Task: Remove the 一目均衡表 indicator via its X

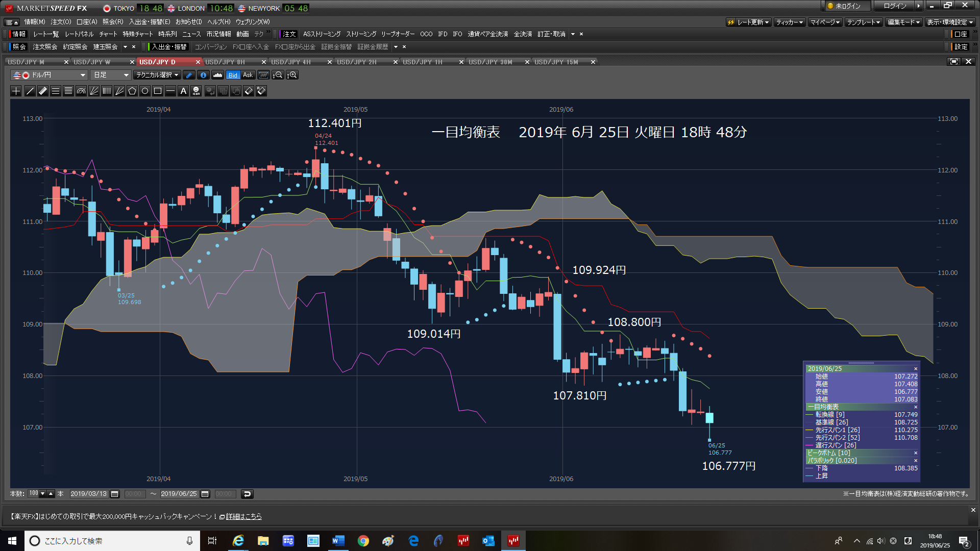Action: tap(915, 407)
